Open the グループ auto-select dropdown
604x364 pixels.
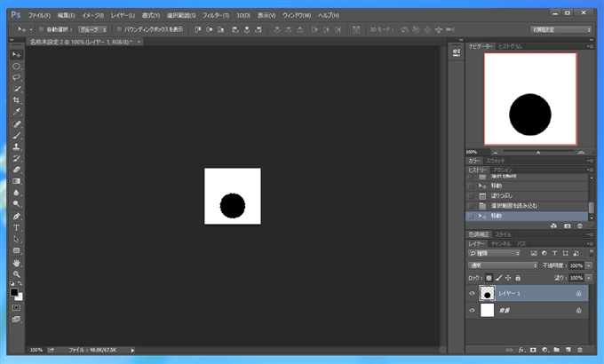tap(92, 29)
